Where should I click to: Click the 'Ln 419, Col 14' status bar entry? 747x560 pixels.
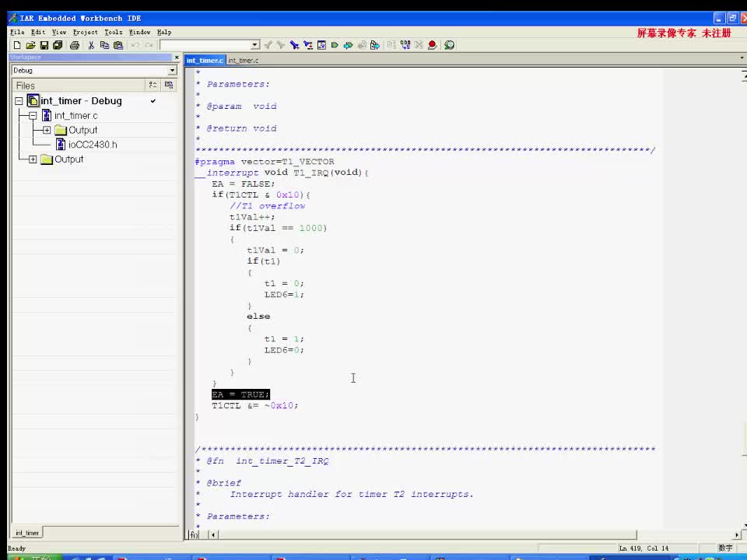tap(644, 548)
